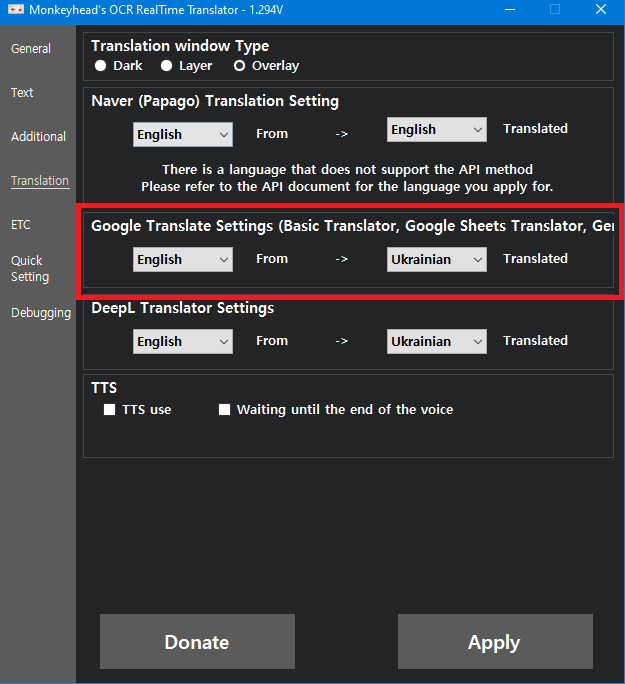Click the DeepL Translator Settings heading
This screenshot has height=684, width=625.
pos(183,308)
